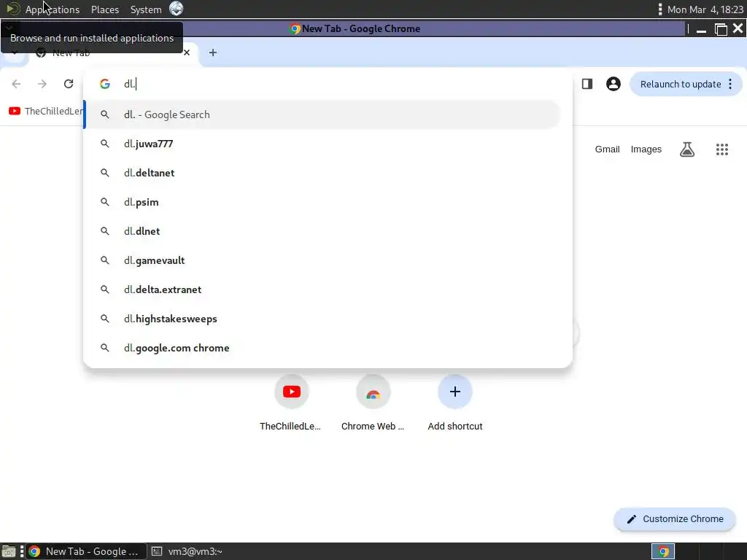Click the Mon Mar 4 clock in panel
The image size is (747, 560).
705,9
